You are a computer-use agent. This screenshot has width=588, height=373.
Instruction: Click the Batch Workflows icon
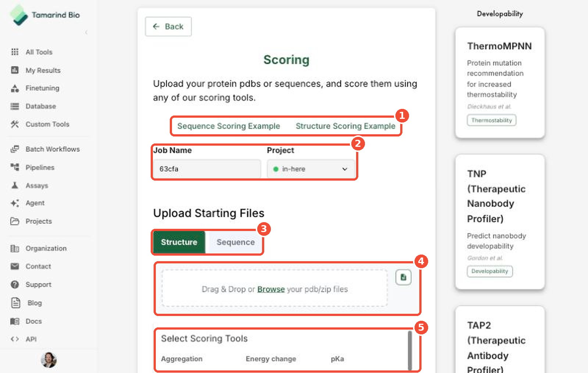tap(15, 149)
